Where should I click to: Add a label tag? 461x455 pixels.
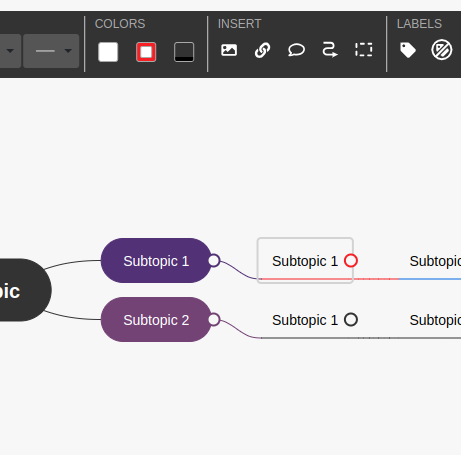(408, 50)
